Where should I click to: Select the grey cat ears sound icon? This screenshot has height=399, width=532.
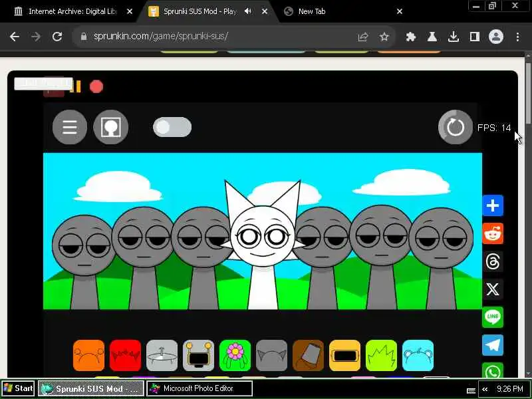point(271,355)
